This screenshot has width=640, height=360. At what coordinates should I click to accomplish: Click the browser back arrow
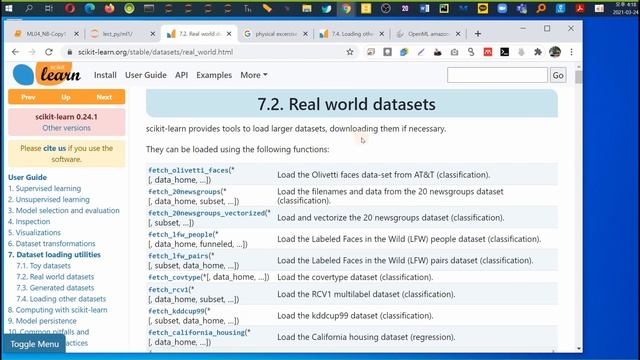point(15,52)
